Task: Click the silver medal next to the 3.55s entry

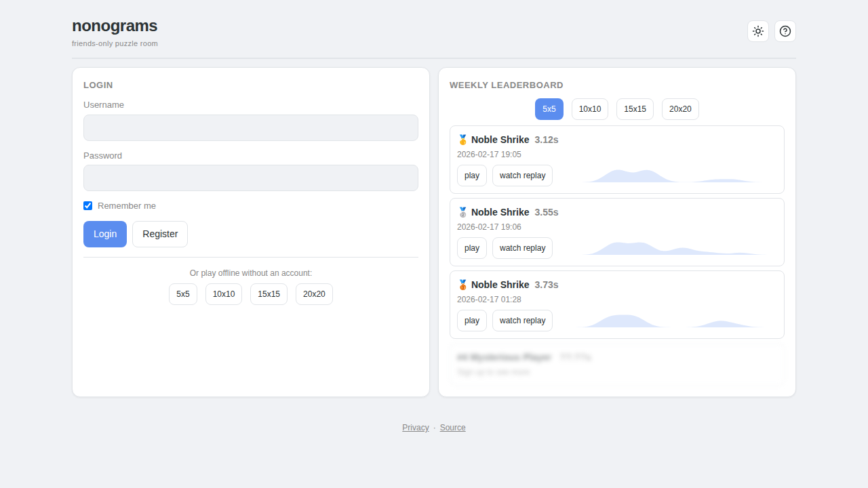Action: tap(462, 211)
